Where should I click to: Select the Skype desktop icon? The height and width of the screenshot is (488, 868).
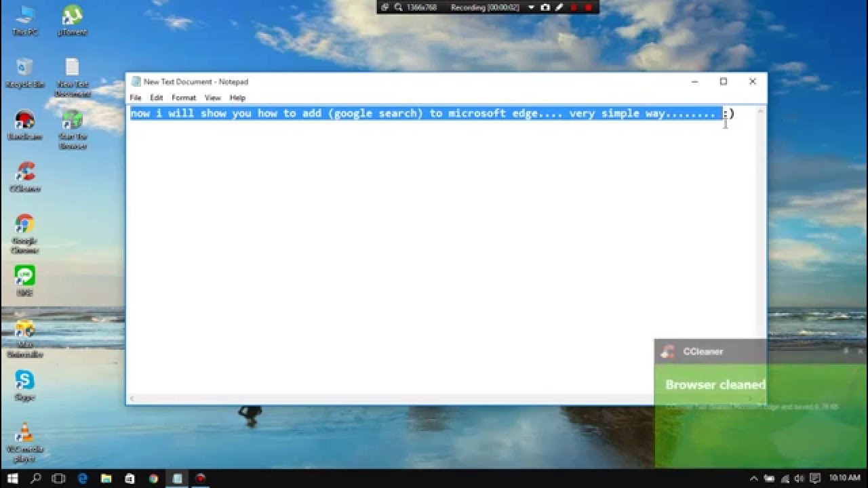tap(24, 386)
